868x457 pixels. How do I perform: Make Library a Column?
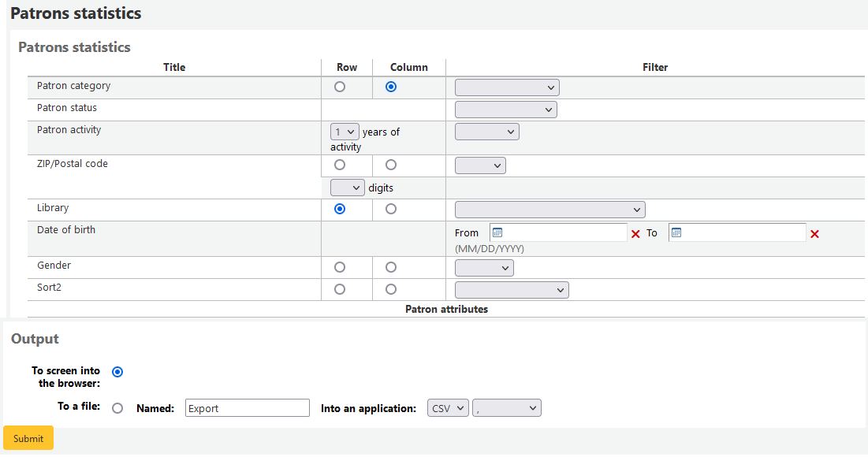(390, 209)
